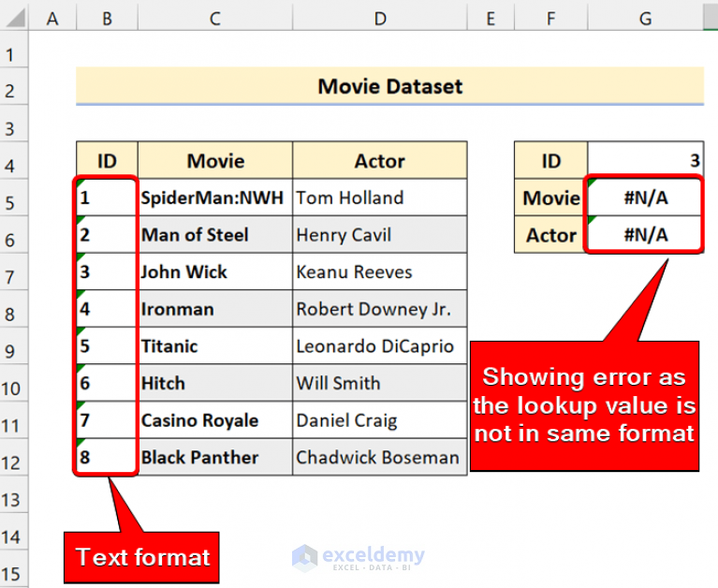Select the ID cell containing 4
This screenshot has height=588, width=718.
[x=107, y=309]
